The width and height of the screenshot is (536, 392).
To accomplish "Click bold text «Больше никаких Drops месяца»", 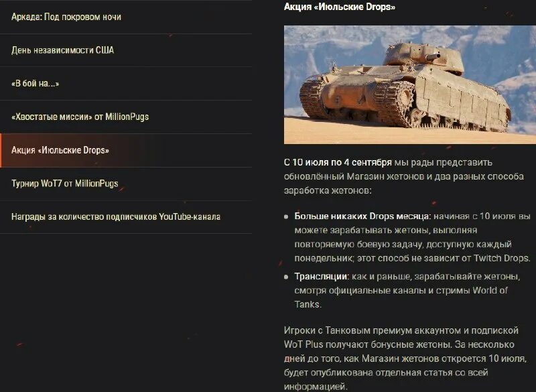I will point(362,216).
